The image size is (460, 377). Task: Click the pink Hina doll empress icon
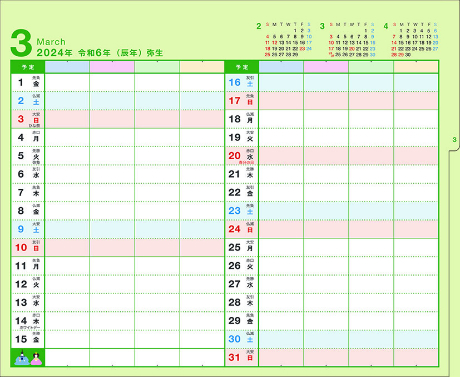pyautogui.click(x=36, y=359)
